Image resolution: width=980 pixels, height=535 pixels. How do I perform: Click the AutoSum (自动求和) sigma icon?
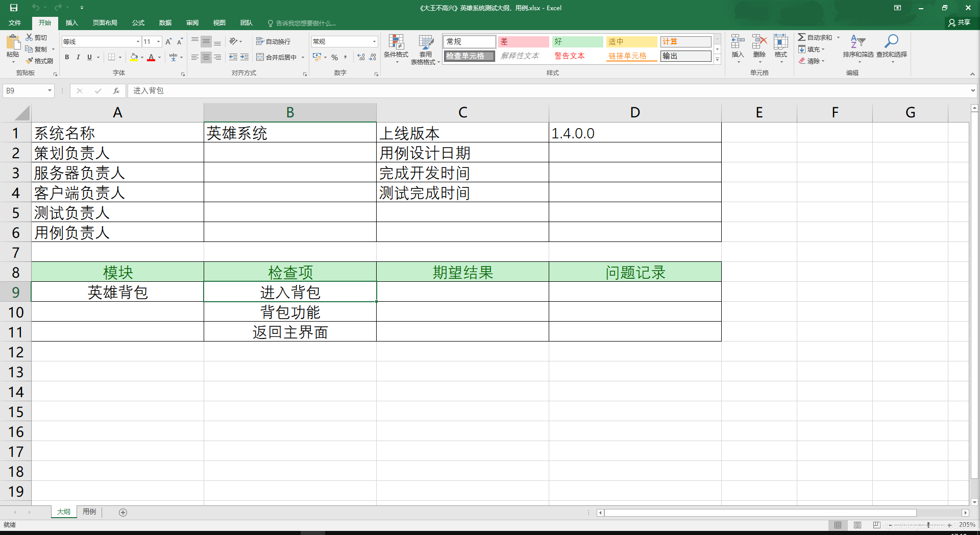[802, 37]
